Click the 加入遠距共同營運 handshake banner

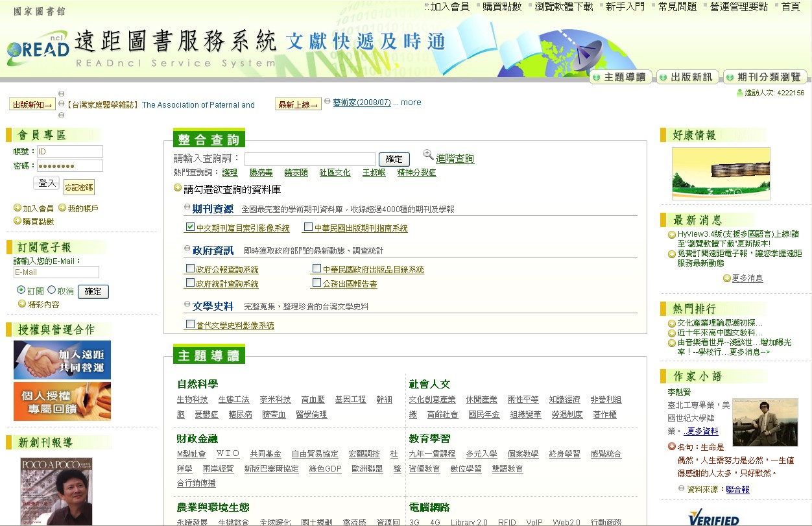point(62,360)
